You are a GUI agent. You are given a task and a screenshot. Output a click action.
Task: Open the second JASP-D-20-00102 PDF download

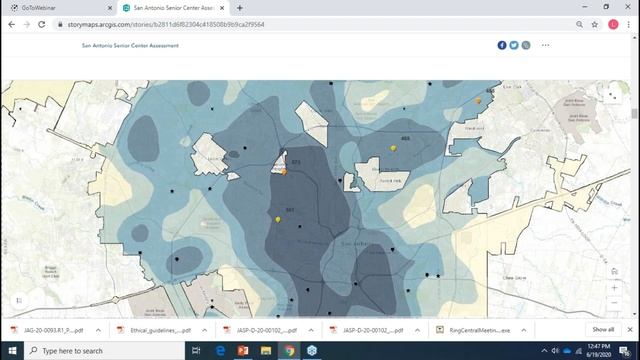[x=367, y=330]
